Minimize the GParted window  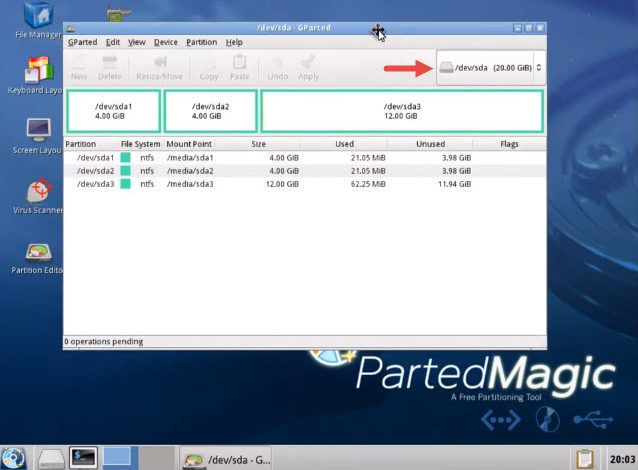coord(518,28)
